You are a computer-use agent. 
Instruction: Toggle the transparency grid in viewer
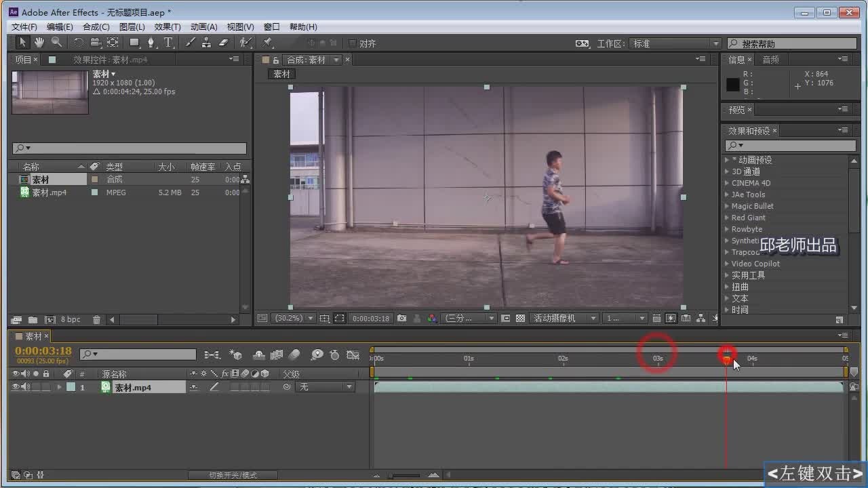[x=520, y=318]
